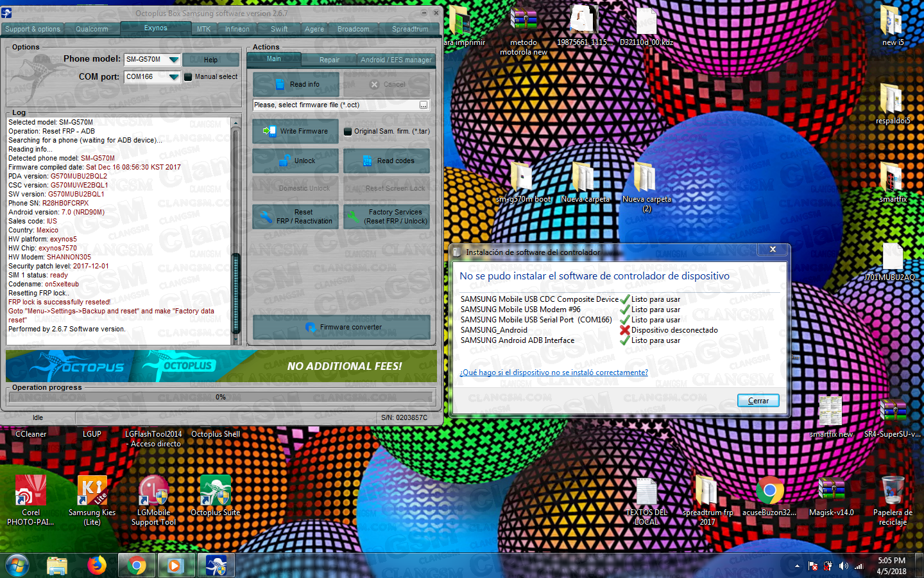The height and width of the screenshot is (578, 924).
Task: Open the device not installed help link
Action: tap(554, 372)
